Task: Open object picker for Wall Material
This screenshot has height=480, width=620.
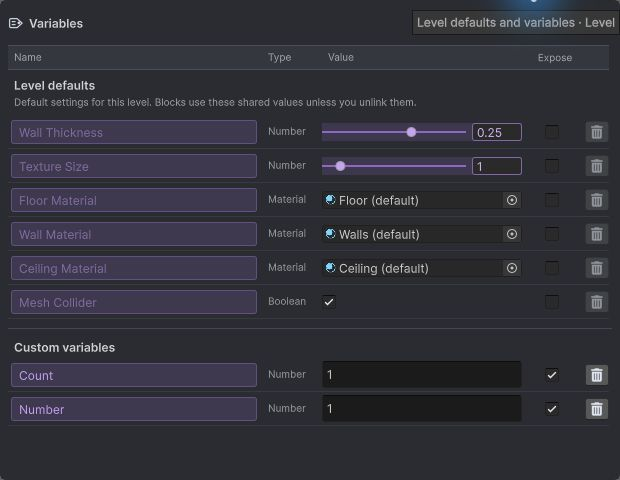Action: pyautogui.click(x=512, y=234)
